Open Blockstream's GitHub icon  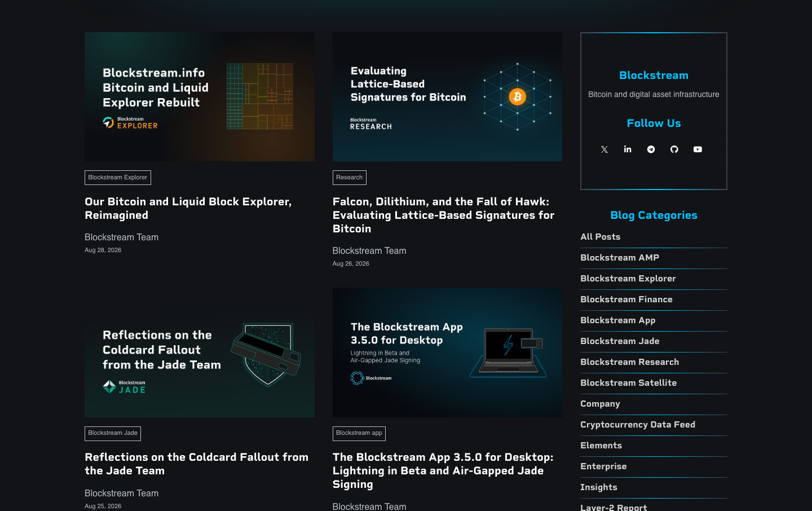[x=674, y=149]
